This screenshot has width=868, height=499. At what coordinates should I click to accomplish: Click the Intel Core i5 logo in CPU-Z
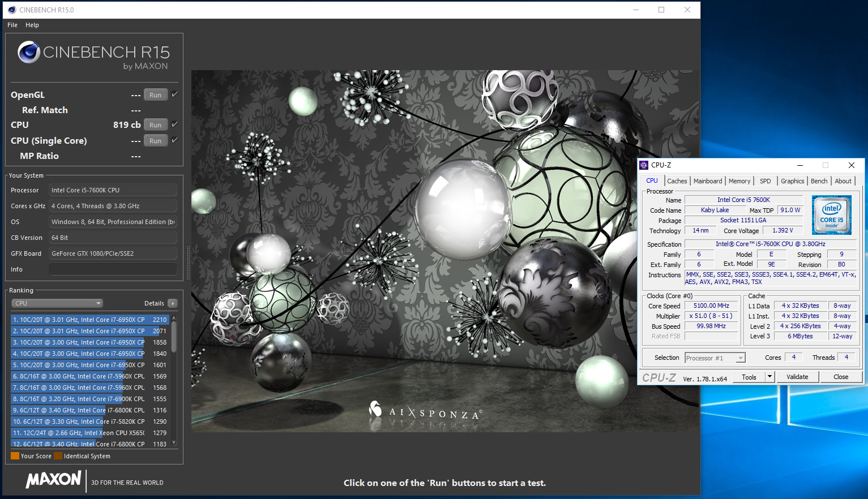(831, 215)
